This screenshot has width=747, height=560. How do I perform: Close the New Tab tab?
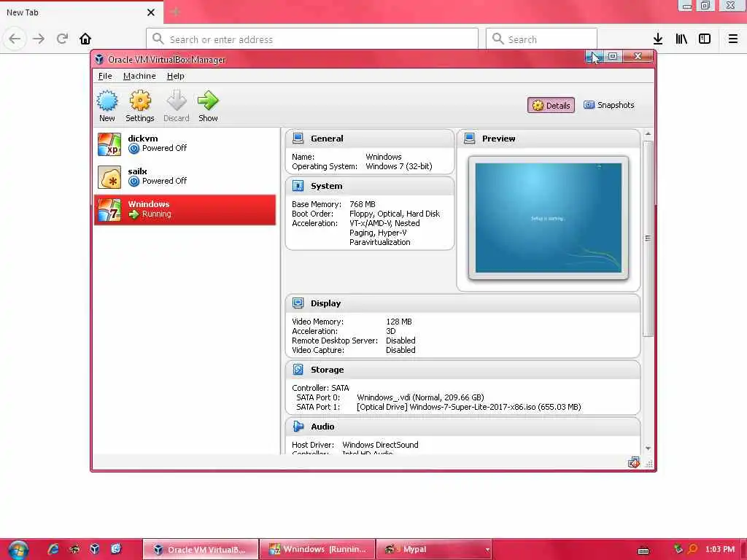tap(151, 12)
